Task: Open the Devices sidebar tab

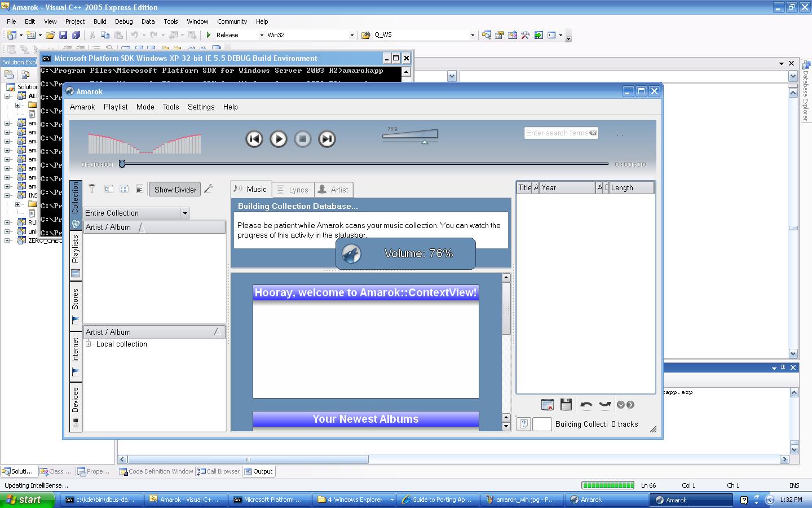Action: pyautogui.click(x=76, y=407)
